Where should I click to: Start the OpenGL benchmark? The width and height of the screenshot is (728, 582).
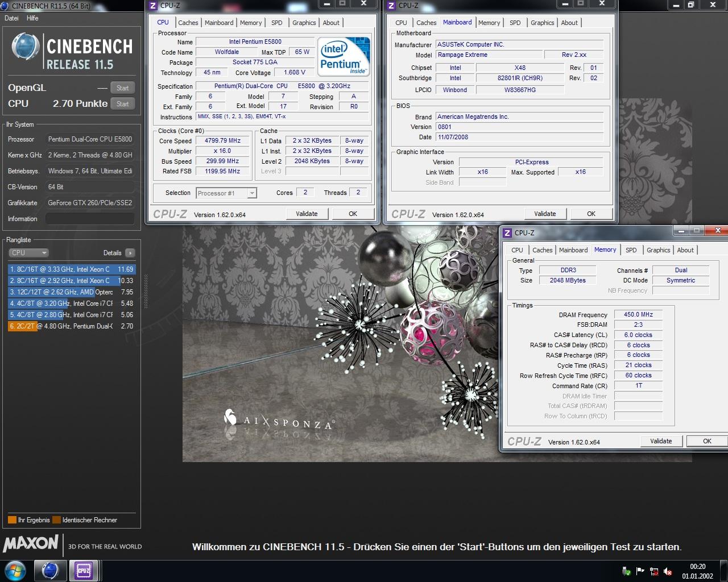point(123,88)
